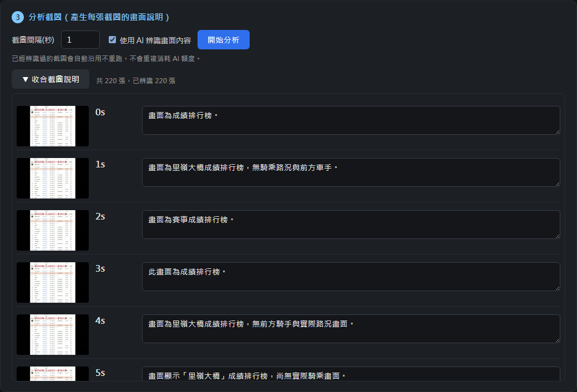577x392 pixels.
Task: Open the 0s screenshot thumbnail
Action: click(x=53, y=126)
